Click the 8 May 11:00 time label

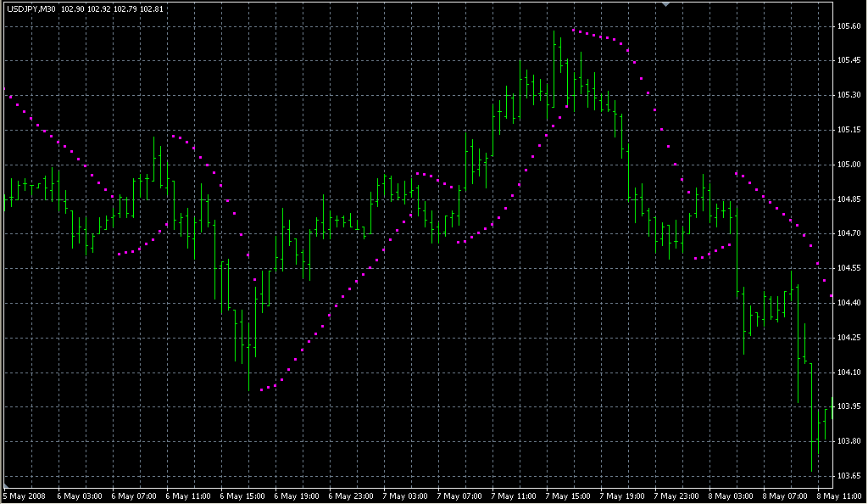[839, 496]
